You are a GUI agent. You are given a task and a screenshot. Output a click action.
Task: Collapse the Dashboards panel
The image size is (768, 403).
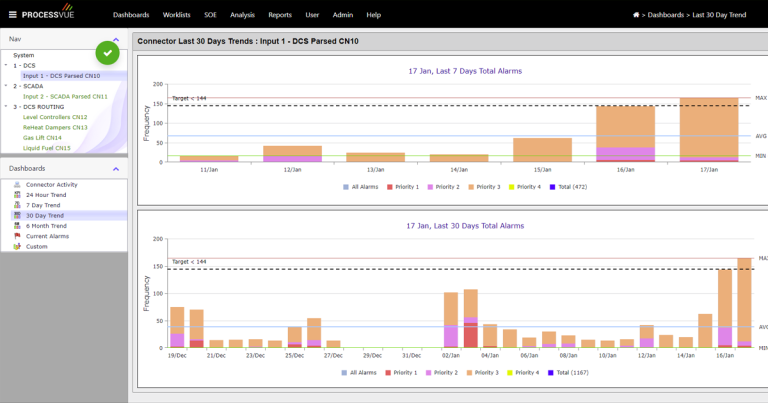116,169
